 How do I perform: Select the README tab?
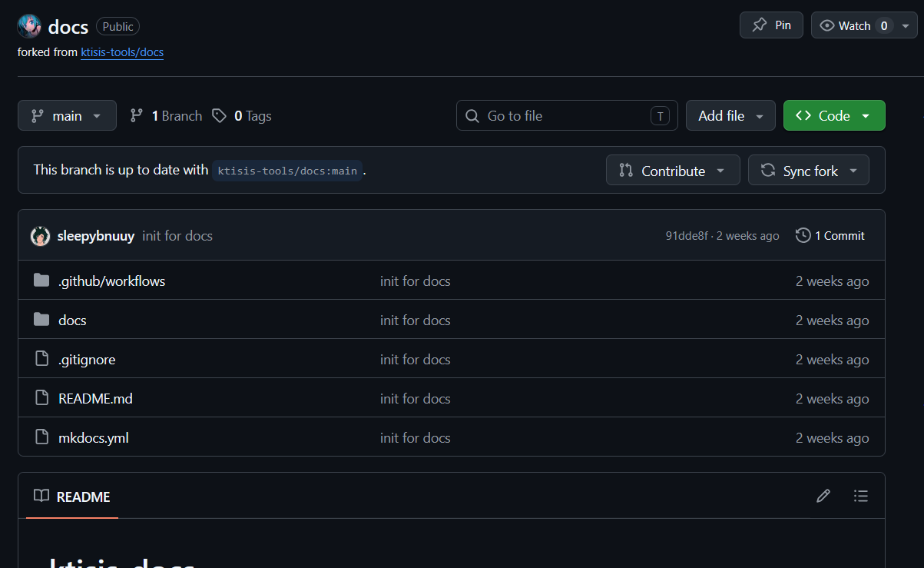[x=72, y=497]
